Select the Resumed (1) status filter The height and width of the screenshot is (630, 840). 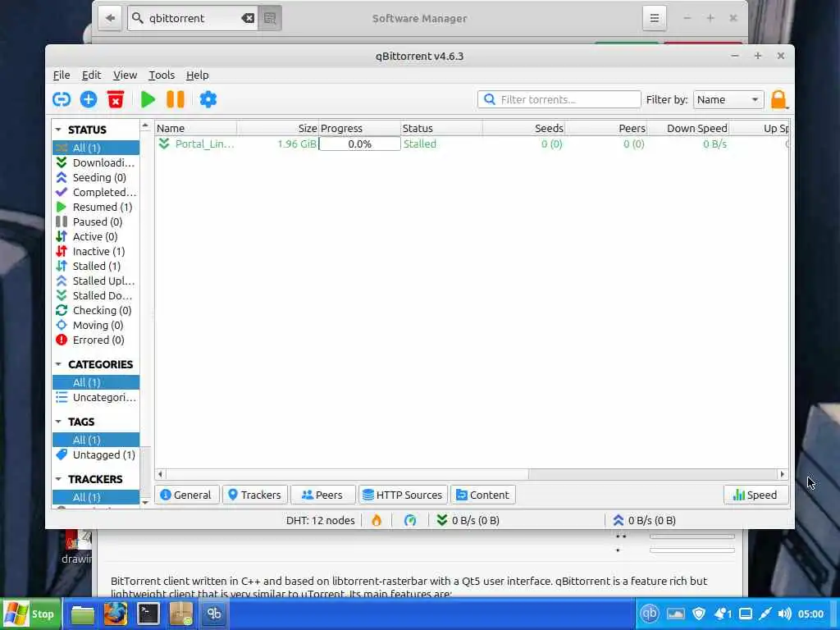[x=96, y=207]
